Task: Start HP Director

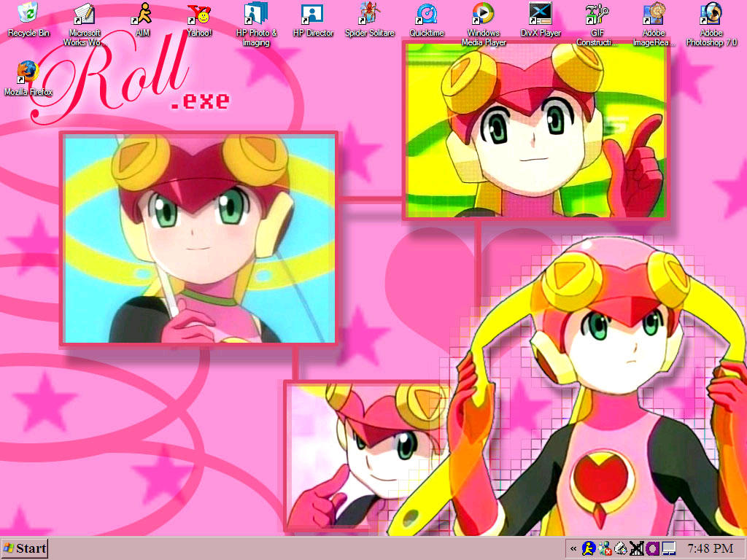Action: click(314, 13)
